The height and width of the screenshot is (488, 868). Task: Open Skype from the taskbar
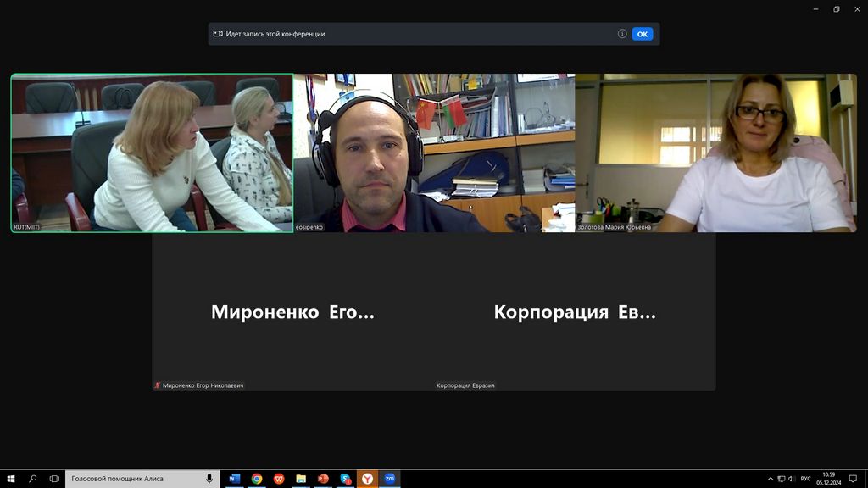345,479
